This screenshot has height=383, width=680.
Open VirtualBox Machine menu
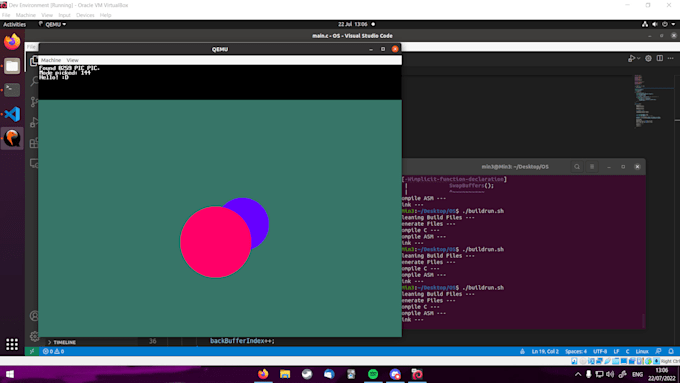click(26, 15)
